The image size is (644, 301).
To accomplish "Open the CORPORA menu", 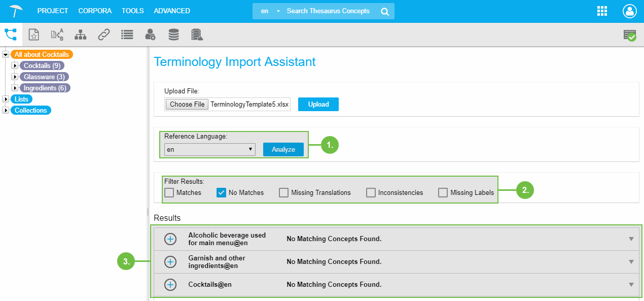I will tap(95, 11).
